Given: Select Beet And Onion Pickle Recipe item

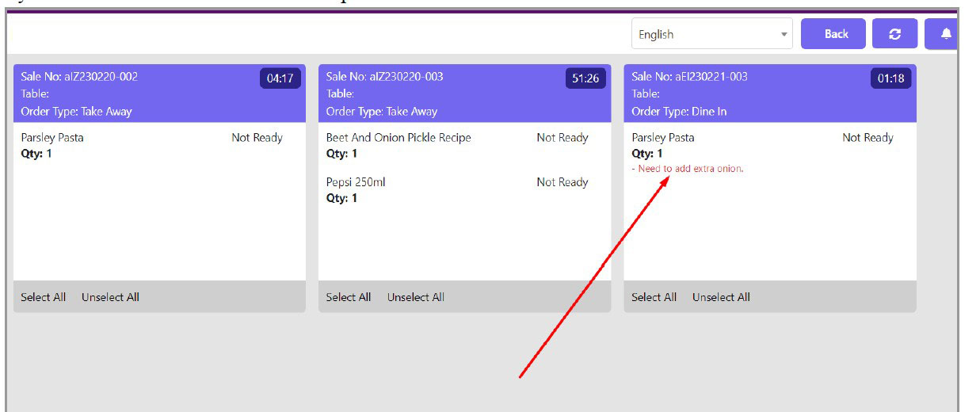Looking at the screenshot, I should click(398, 138).
